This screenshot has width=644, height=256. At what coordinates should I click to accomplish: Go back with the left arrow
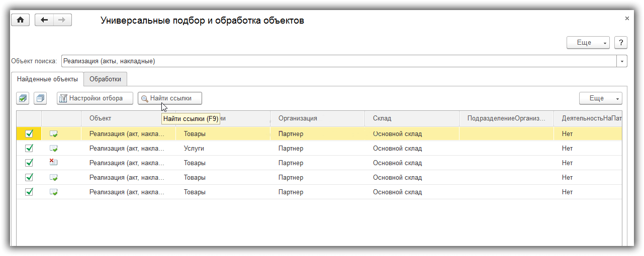pos(45,20)
